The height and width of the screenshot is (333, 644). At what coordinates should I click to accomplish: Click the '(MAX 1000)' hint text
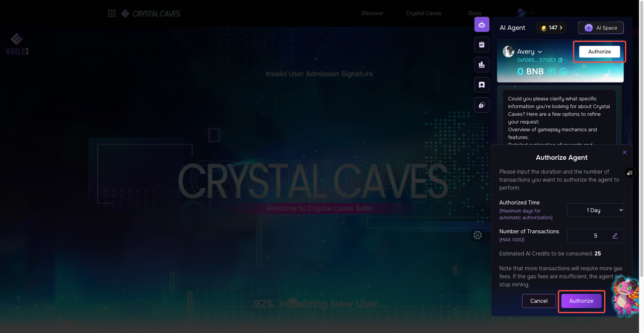click(512, 240)
